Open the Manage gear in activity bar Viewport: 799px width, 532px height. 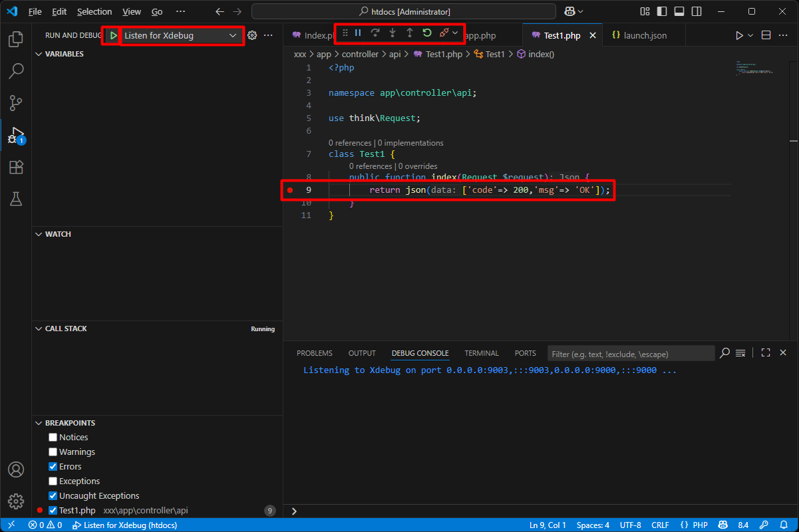(x=16, y=501)
